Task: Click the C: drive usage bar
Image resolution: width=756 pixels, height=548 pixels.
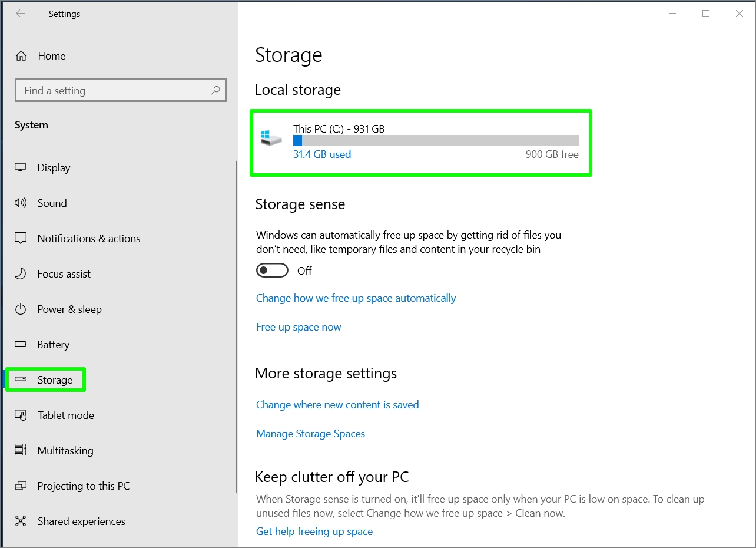Action: pos(436,140)
